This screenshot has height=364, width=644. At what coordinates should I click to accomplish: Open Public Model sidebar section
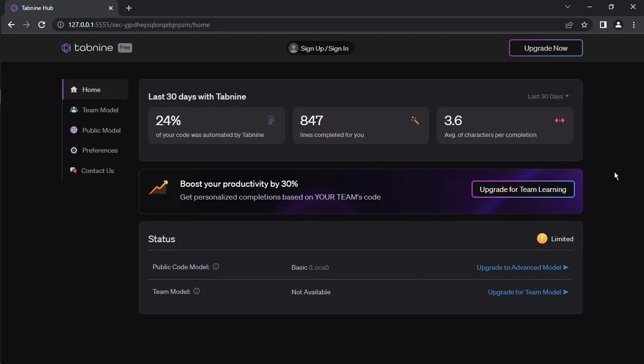click(96, 130)
